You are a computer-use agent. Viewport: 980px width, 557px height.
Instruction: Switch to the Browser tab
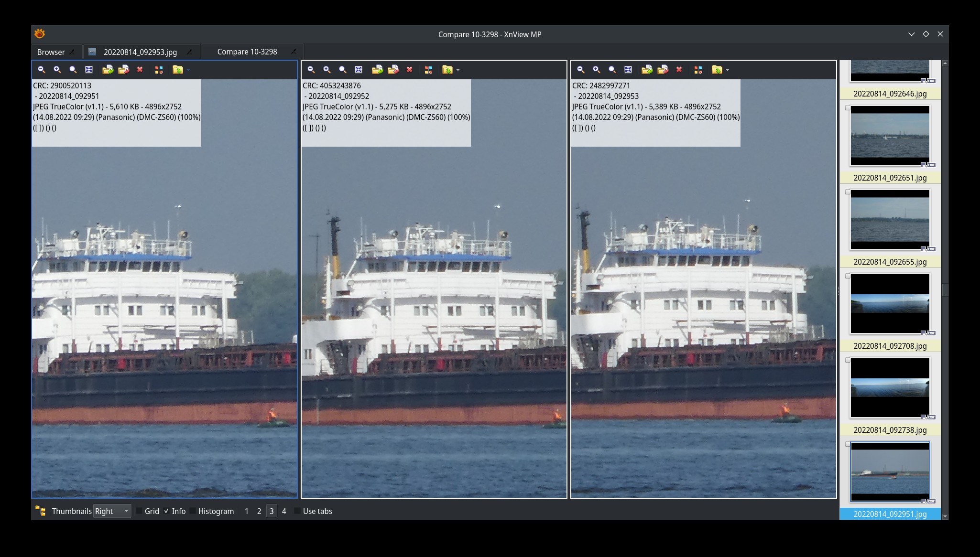click(51, 52)
